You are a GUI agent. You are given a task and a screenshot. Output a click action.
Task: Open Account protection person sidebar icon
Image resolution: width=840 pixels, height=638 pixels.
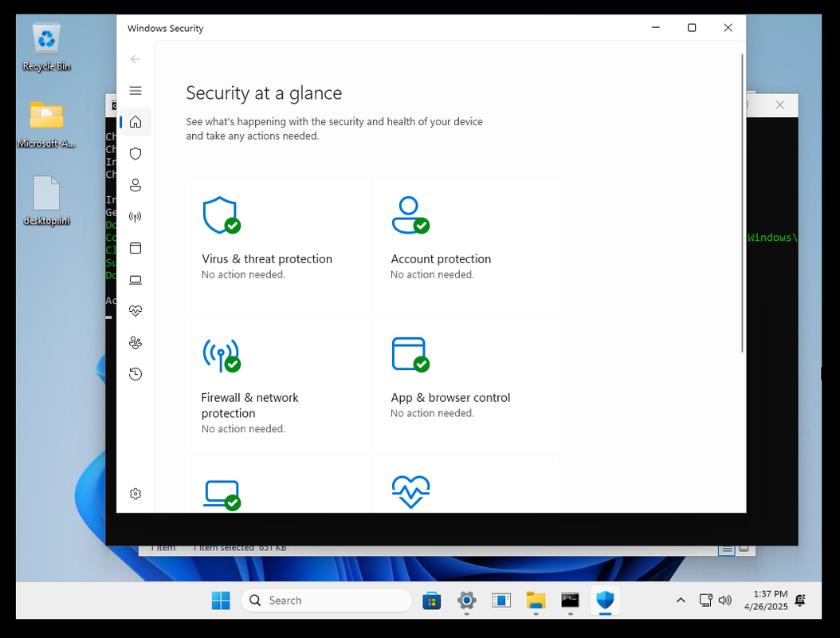click(x=135, y=185)
